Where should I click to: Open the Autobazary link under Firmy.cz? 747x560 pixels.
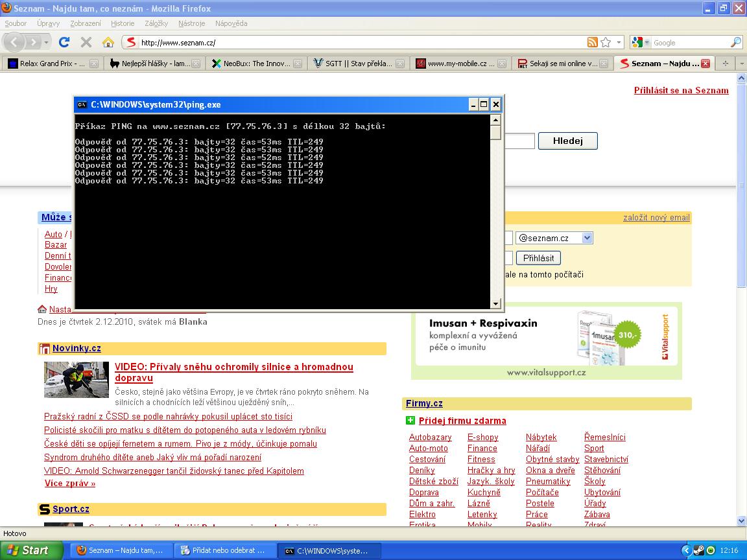click(430, 437)
